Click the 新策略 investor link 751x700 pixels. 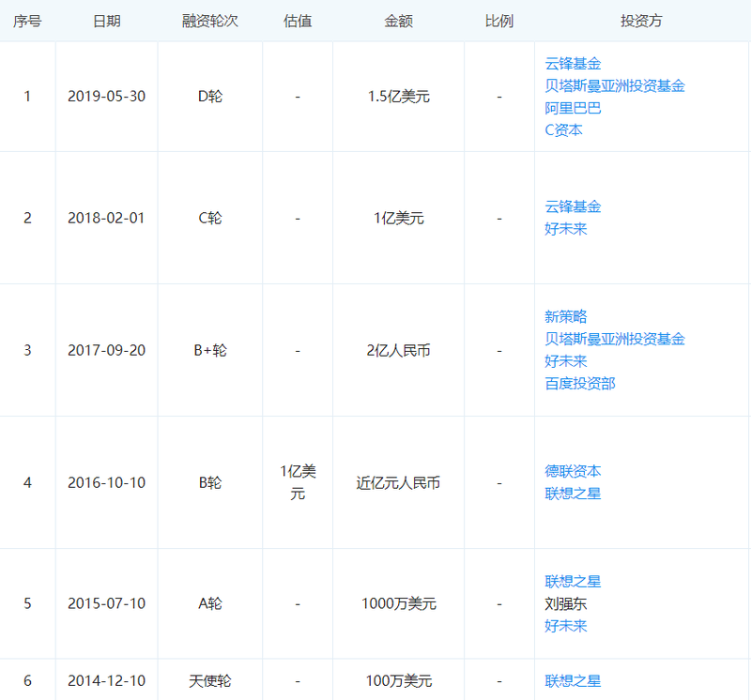point(566,316)
